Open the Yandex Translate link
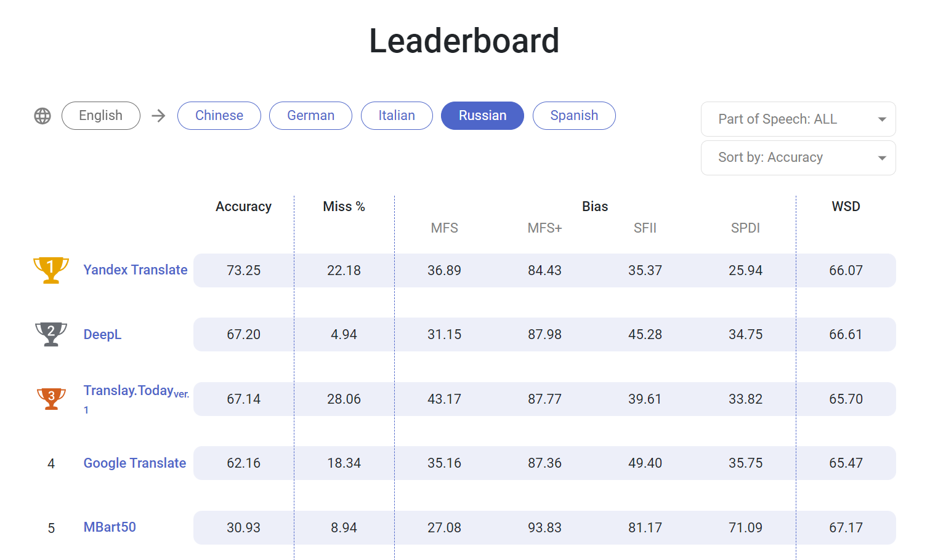Image resolution: width=930 pixels, height=560 pixels. click(135, 270)
